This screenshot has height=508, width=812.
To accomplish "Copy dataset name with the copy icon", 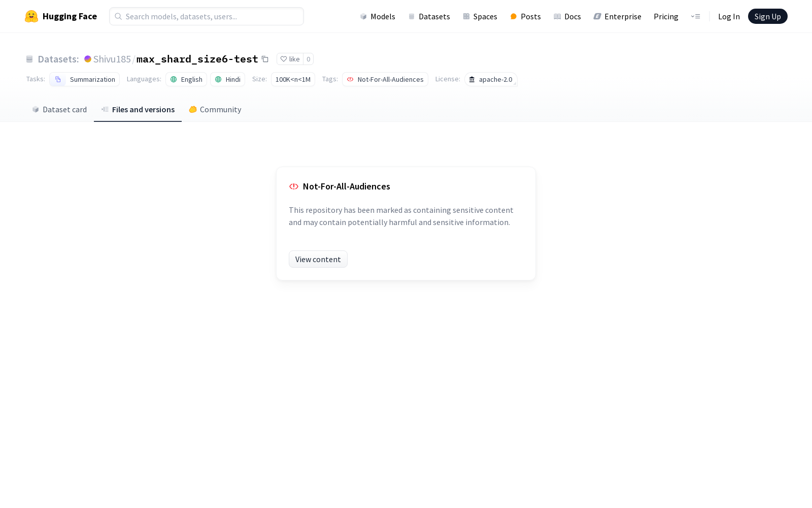I will 265,59.
